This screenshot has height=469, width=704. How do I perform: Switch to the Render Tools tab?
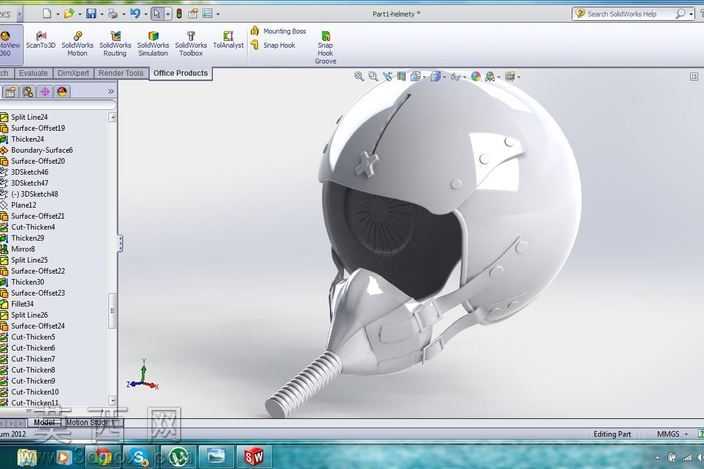coord(121,73)
